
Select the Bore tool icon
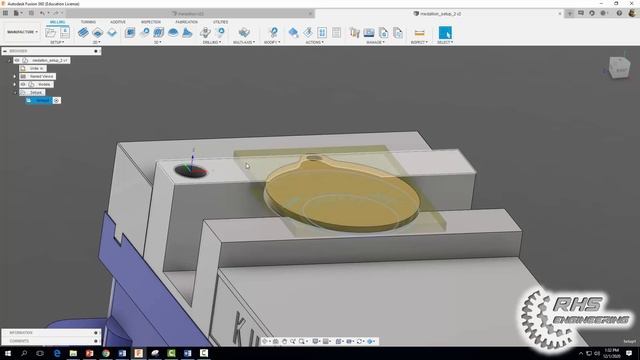coord(220,32)
